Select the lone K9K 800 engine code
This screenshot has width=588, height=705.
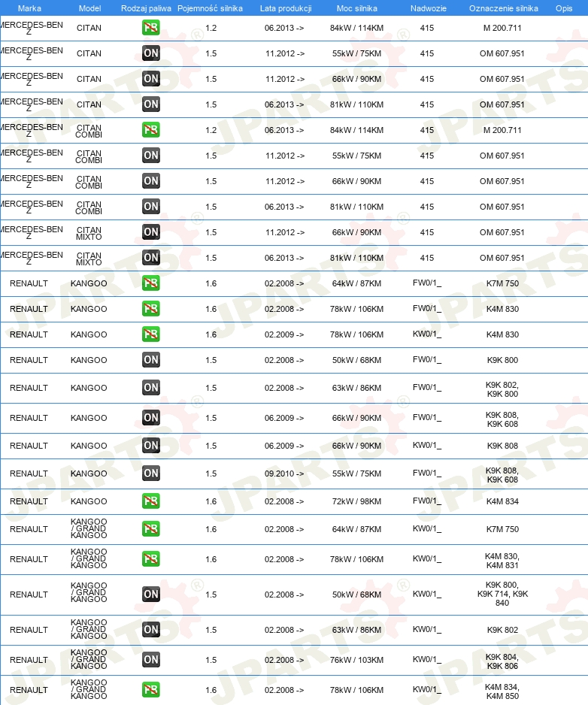click(x=502, y=360)
